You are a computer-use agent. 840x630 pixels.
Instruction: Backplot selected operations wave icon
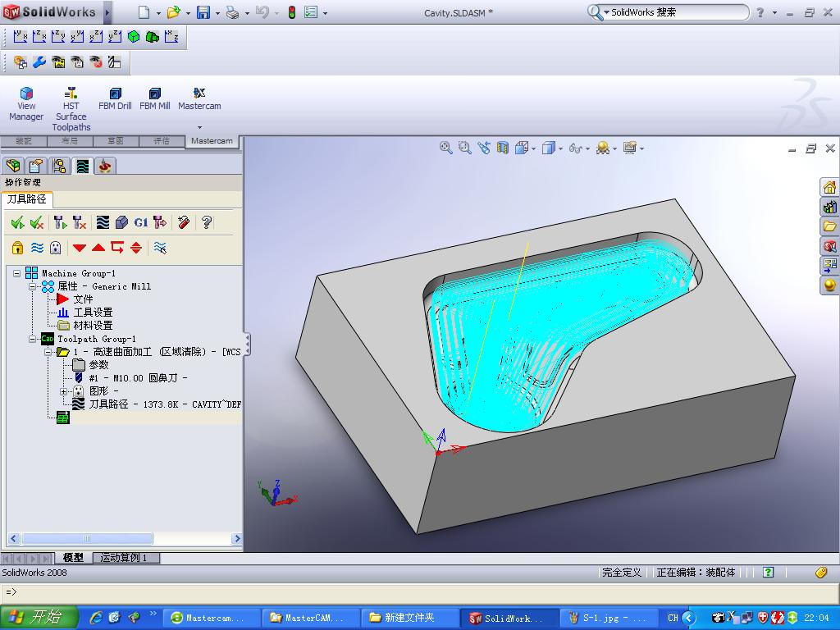tap(103, 222)
